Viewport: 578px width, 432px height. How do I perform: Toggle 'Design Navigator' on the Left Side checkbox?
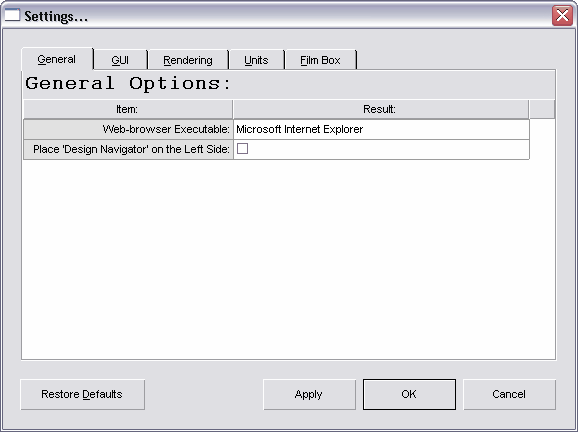click(x=242, y=149)
